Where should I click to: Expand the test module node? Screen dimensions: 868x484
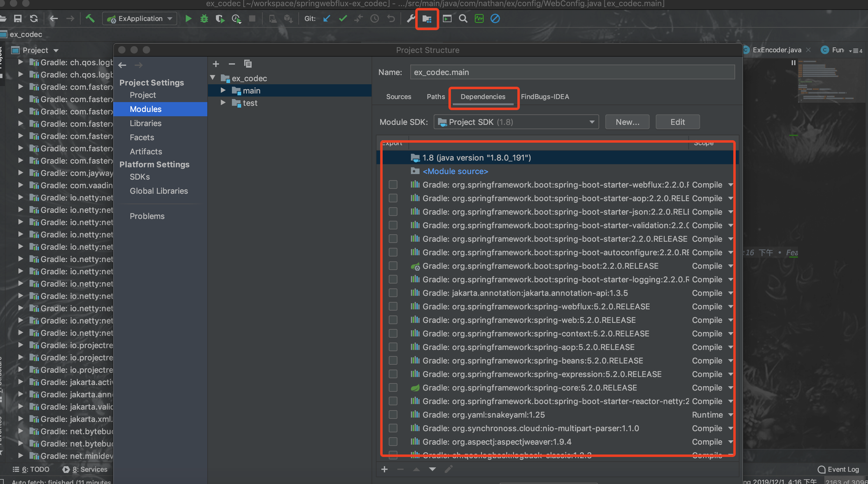[223, 103]
